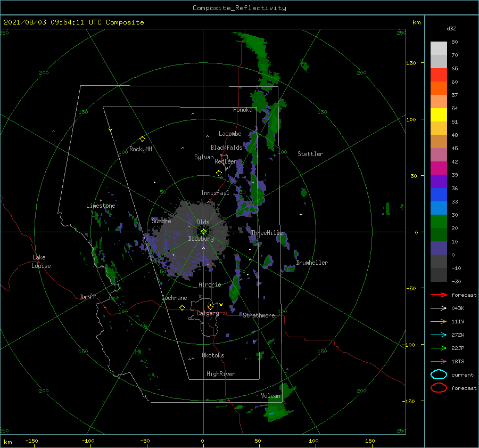
Task: Click the Lacombe label on map
Action: (230, 134)
